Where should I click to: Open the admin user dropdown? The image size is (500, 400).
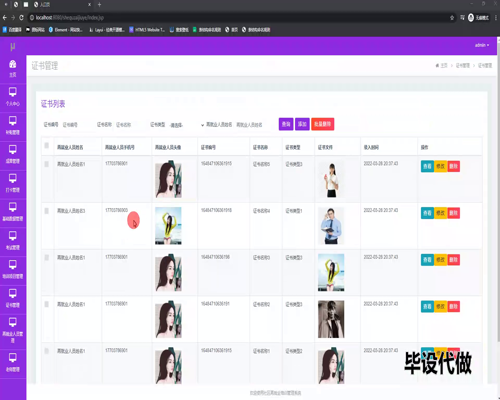482,45
